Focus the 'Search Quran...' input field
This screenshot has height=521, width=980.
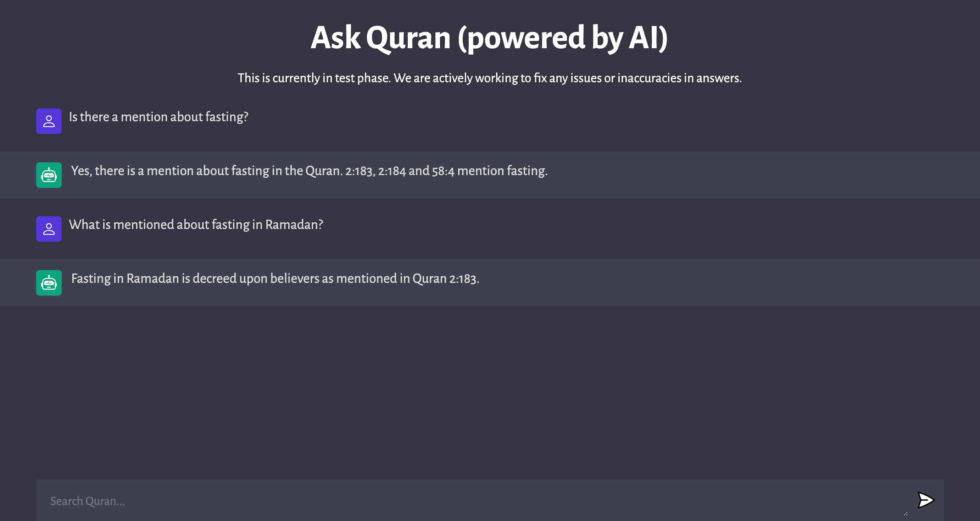pyautogui.click(x=457, y=501)
